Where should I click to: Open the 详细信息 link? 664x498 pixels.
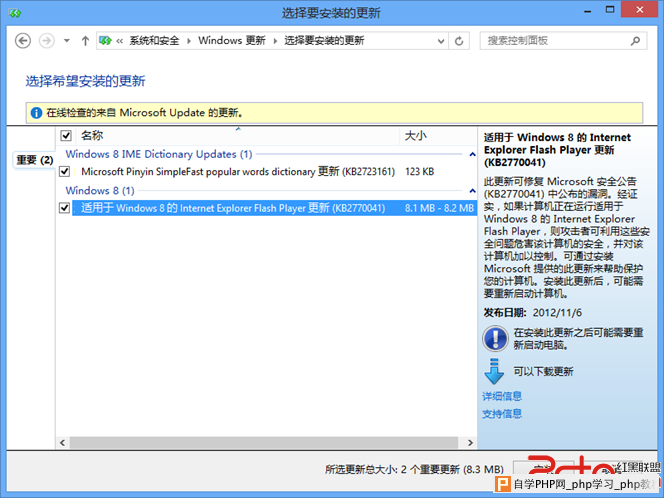[x=502, y=396]
